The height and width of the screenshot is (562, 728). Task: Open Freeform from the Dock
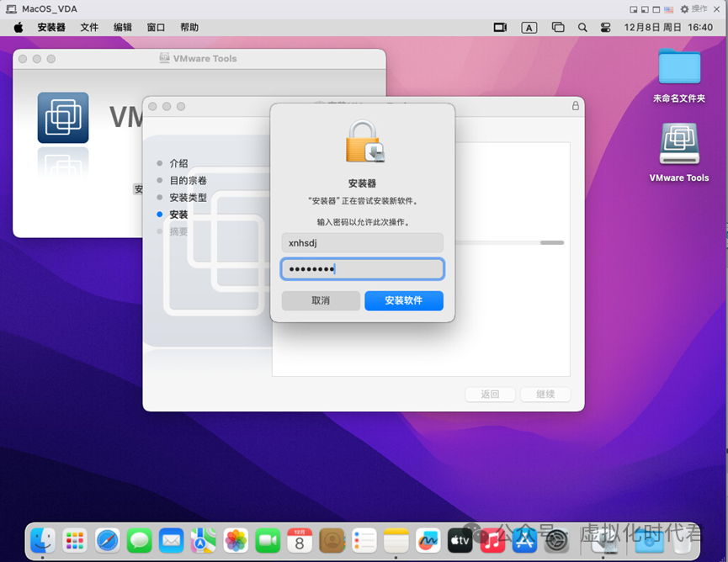pyautogui.click(x=428, y=540)
